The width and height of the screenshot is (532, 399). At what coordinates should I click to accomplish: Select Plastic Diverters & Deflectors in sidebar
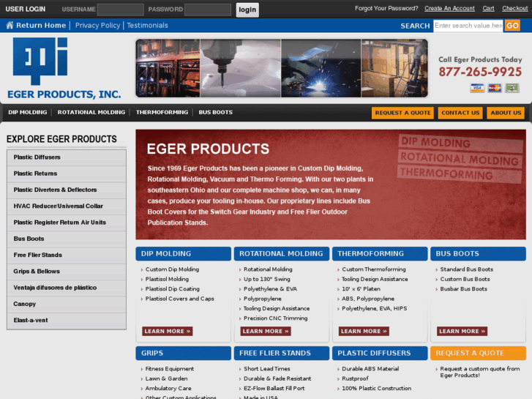[x=67, y=190]
